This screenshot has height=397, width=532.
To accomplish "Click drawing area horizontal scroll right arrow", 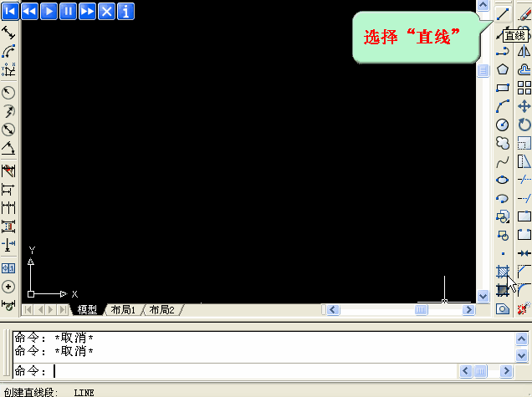I will coord(469,309).
